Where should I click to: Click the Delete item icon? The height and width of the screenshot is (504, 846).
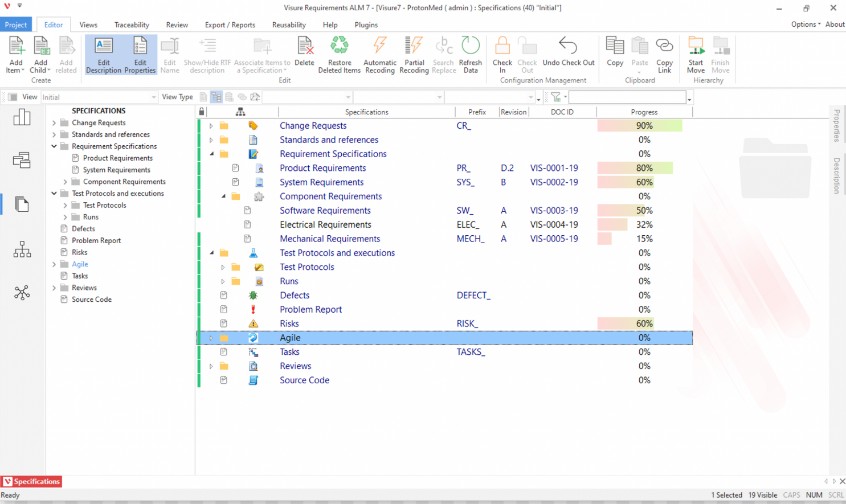click(x=305, y=46)
